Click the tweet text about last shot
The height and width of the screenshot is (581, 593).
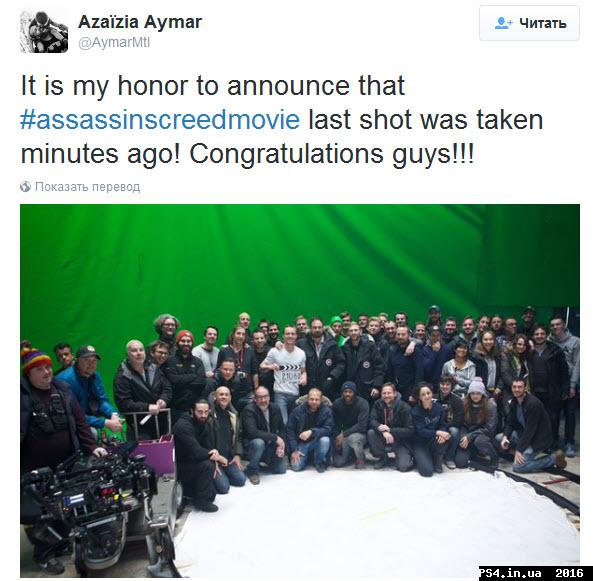[282, 120]
